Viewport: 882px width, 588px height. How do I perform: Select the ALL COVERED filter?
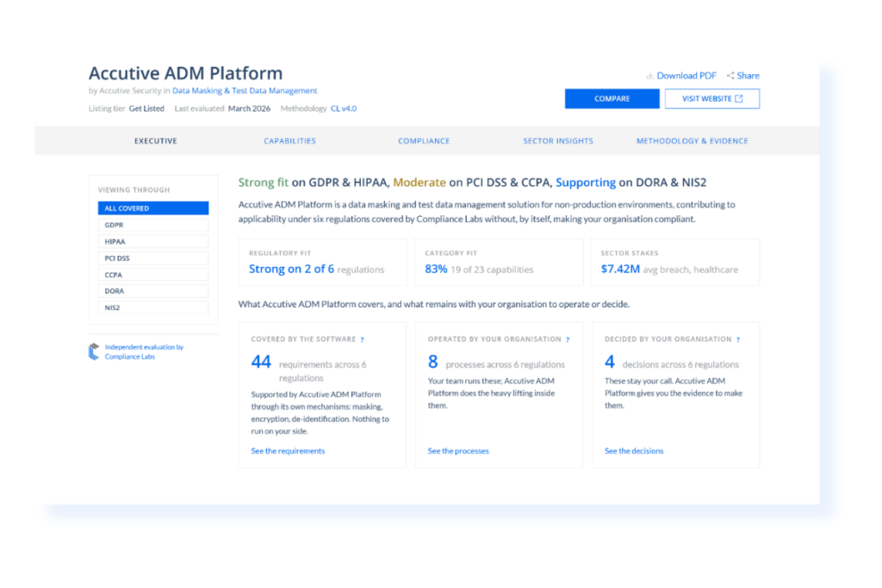(x=153, y=208)
